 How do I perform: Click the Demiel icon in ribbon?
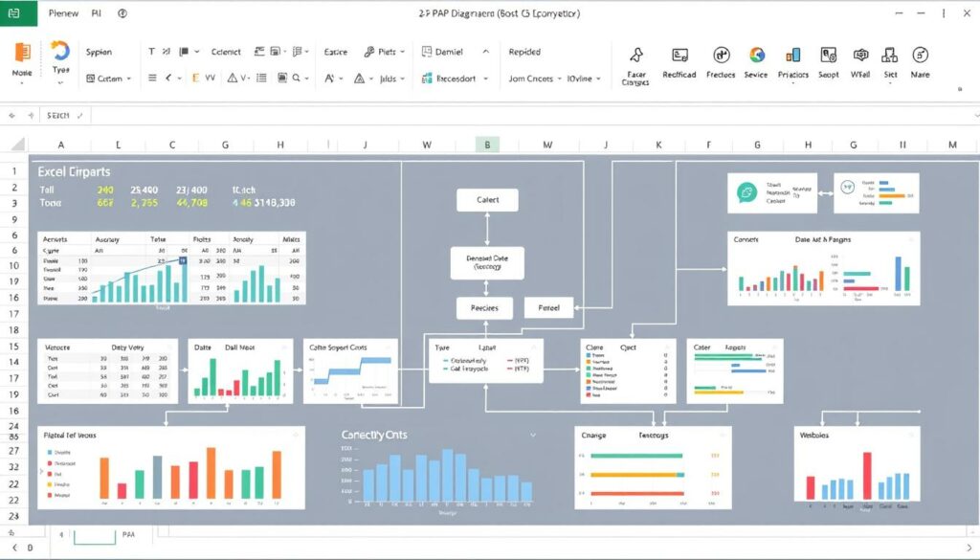click(427, 52)
